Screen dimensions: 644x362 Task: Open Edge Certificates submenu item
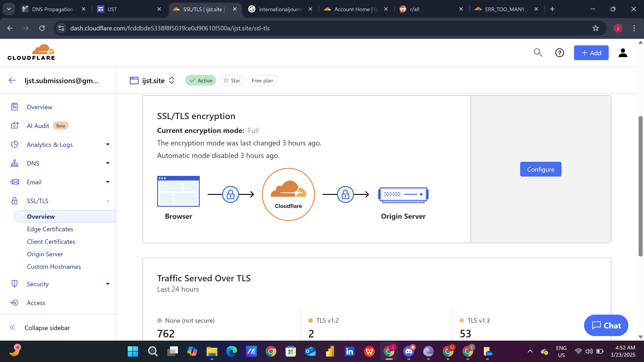coord(50,229)
